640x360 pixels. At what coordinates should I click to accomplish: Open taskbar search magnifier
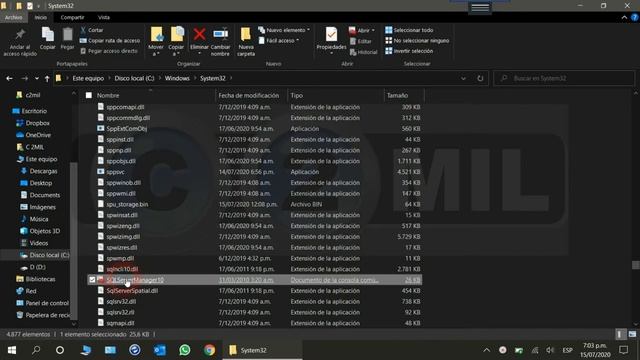36,350
